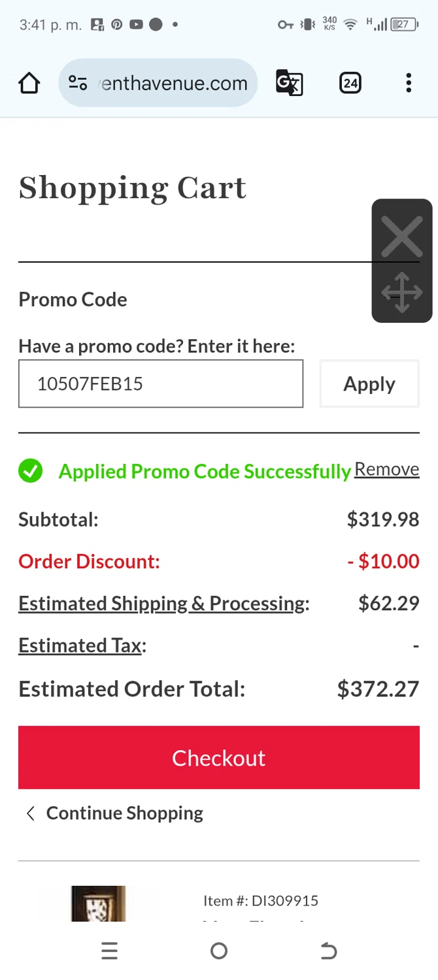Focus the promo code input field

pos(161,384)
